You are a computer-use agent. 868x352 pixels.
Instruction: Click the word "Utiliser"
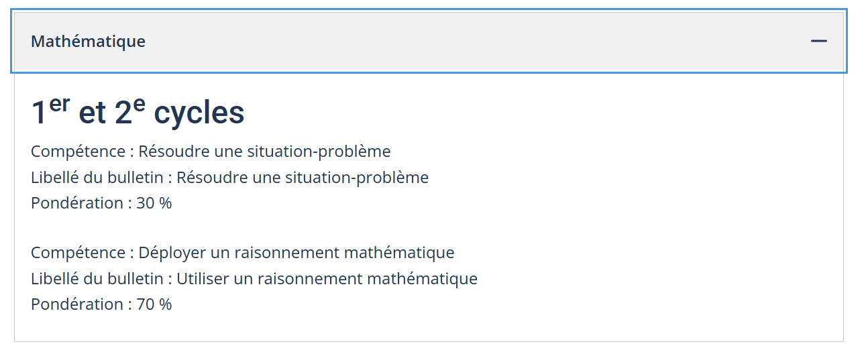[203, 279]
